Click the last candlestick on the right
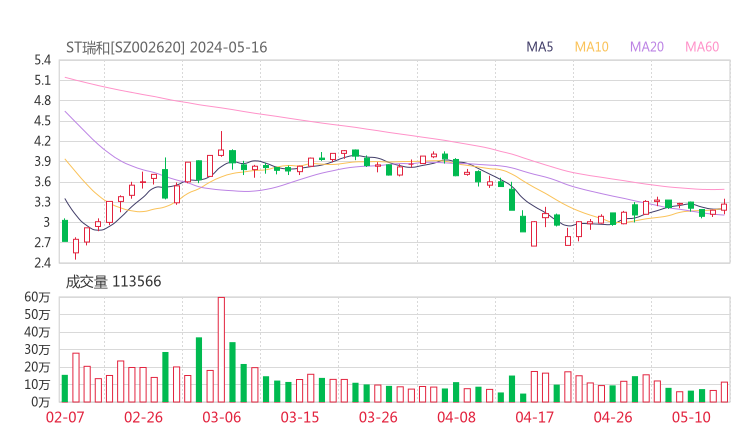The image size is (740, 440). (724, 207)
